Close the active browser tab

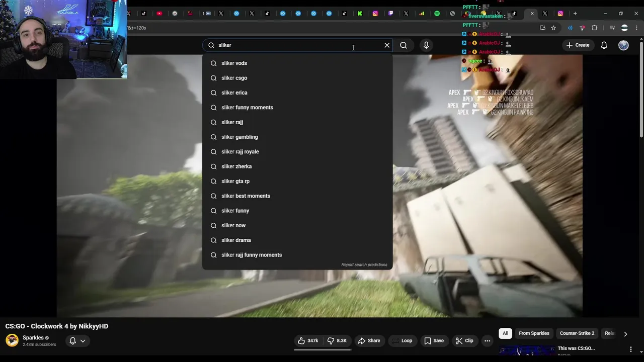532,14
